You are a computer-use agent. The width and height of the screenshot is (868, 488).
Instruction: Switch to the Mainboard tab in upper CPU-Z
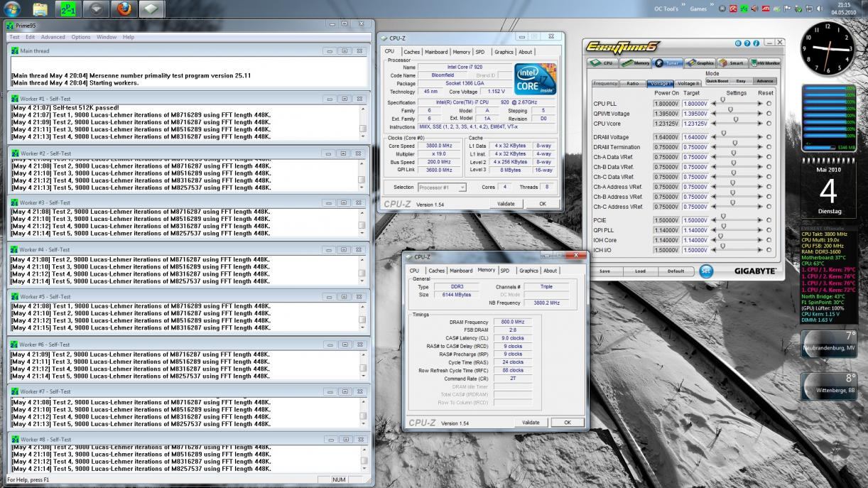tap(436, 52)
